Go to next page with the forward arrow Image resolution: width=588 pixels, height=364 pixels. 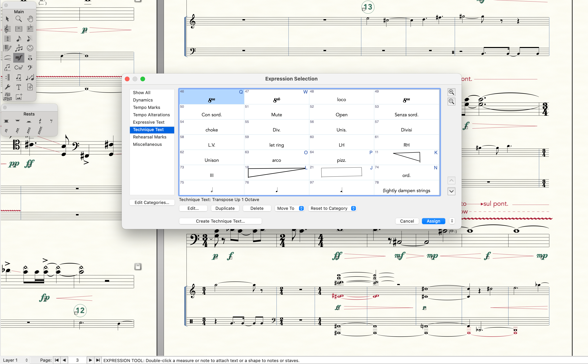pyautogui.click(x=90, y=360)
